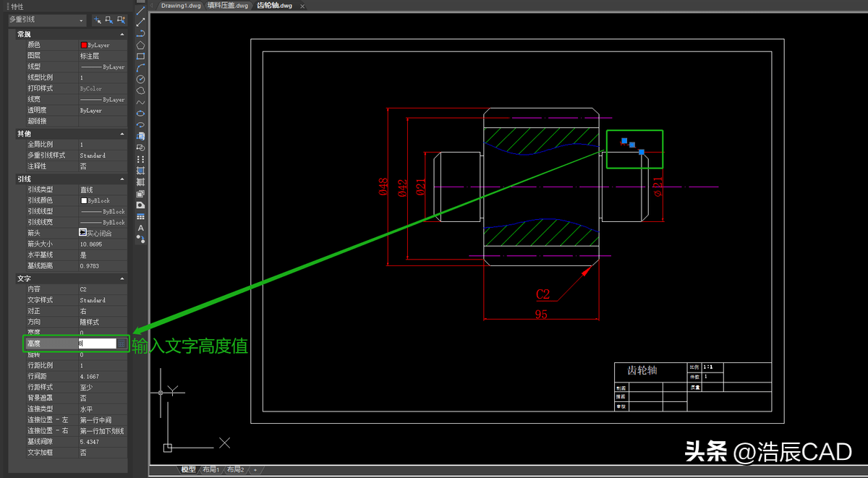Click the calculator button beside 高度 field
This screenshot has width=868, height=478.
click(122, 343)
